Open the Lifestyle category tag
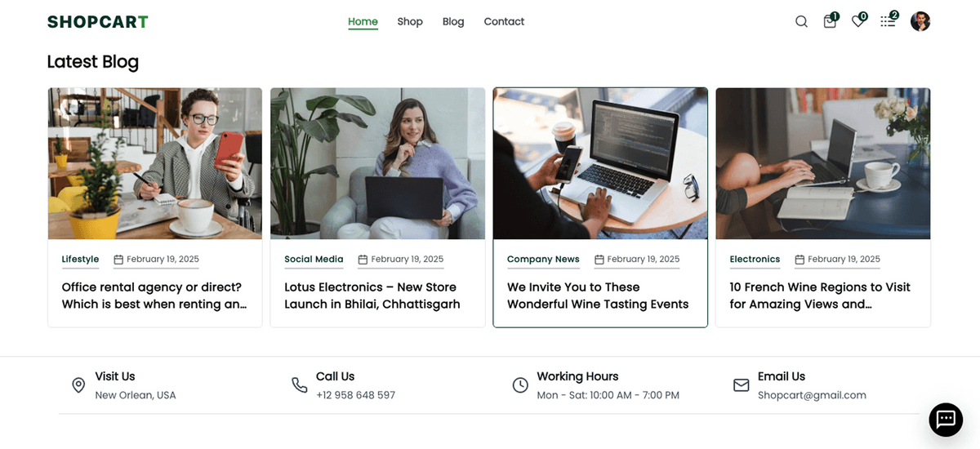The height and width of the screenshot is (449, 980). click(80, 260)
